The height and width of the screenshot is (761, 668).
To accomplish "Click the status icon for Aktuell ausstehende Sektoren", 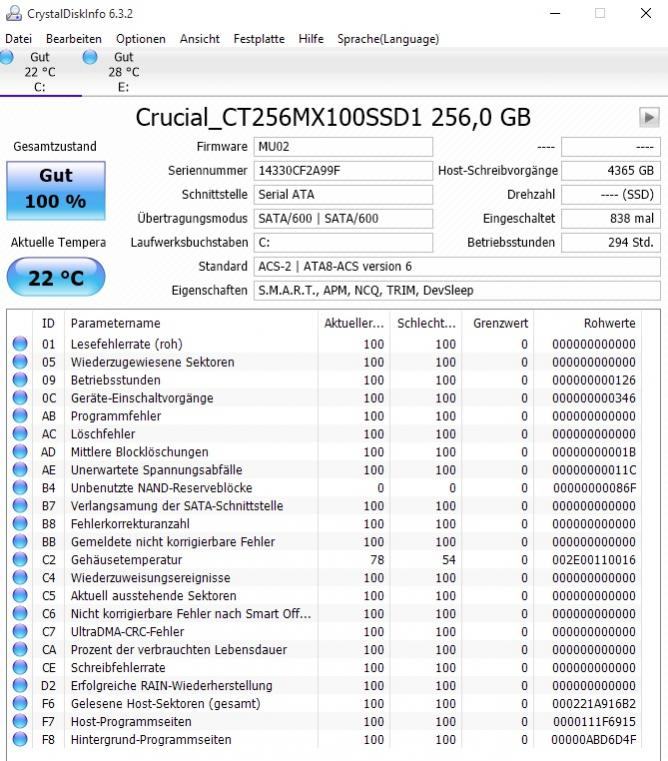I will click(x=20, y=595).
